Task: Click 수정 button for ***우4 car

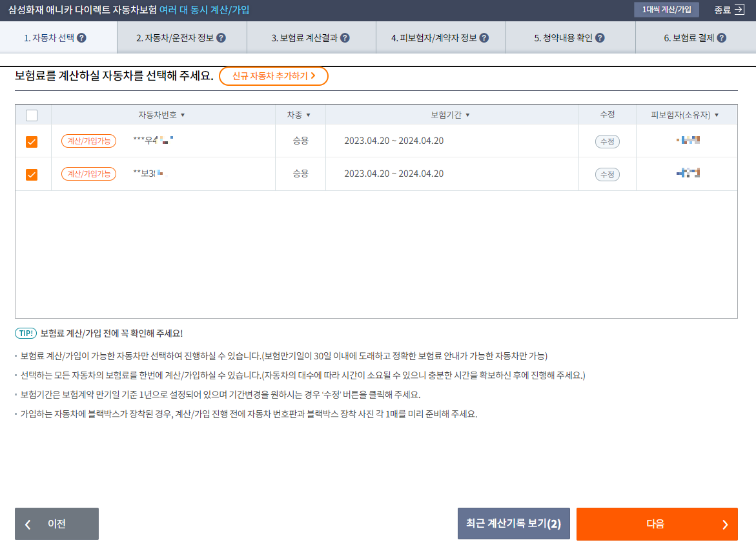Action: click(x=607, y=141)
